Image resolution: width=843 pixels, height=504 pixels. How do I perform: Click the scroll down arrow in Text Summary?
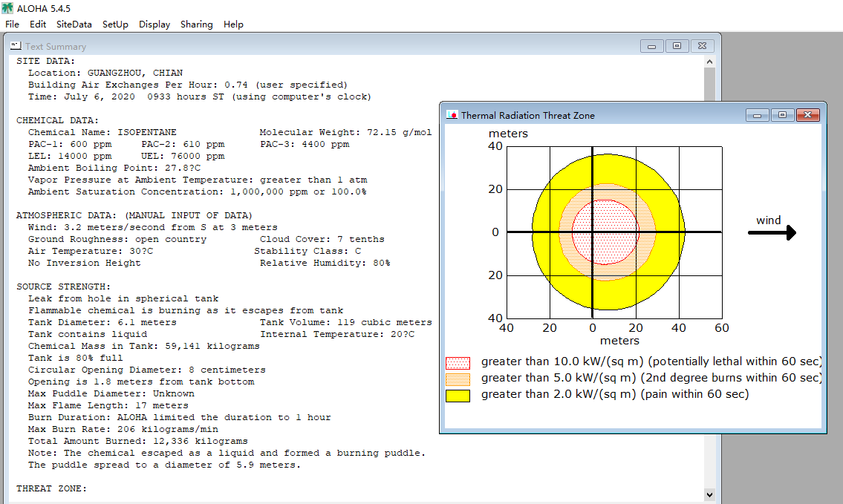tap(709, 495)
